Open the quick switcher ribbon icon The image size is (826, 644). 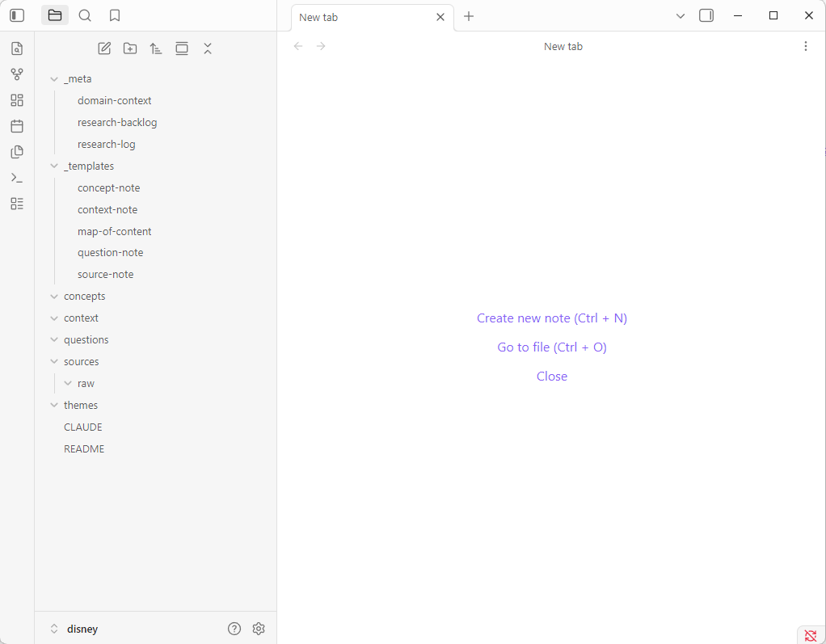click(x=17, y=48)
